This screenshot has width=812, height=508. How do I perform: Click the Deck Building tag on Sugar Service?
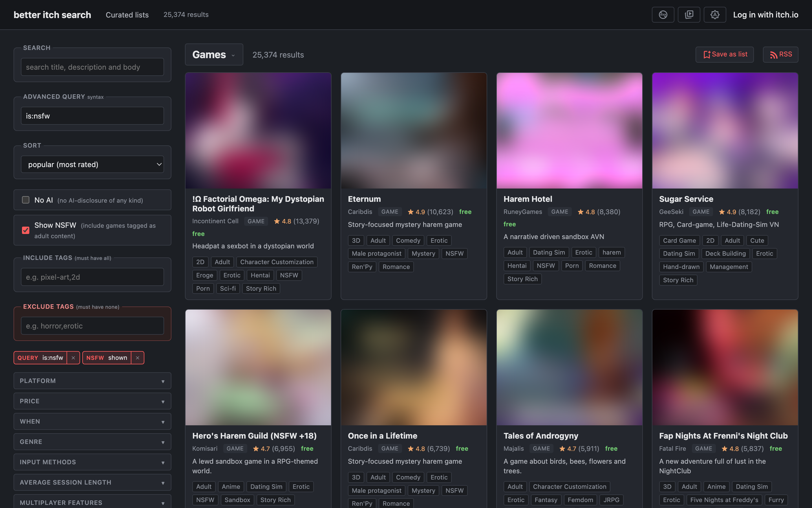coord(725,254)
